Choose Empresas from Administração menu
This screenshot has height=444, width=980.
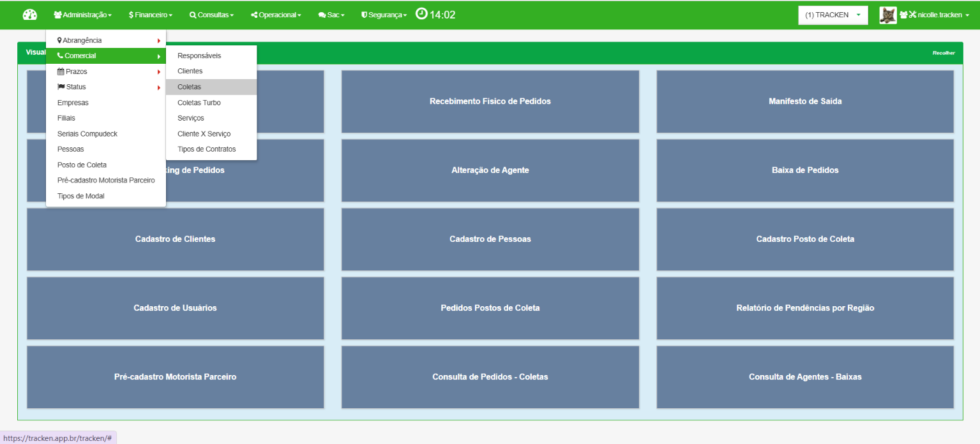(106, 103)
